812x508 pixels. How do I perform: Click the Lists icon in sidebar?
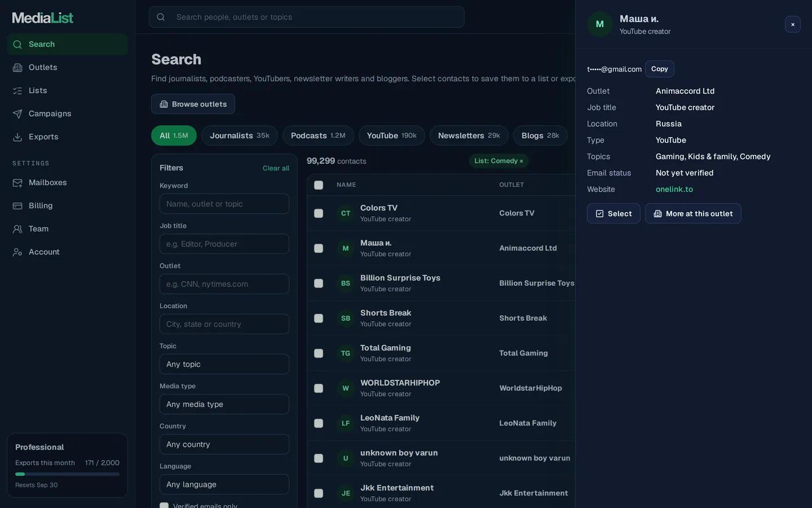click(x=17, y=91)
